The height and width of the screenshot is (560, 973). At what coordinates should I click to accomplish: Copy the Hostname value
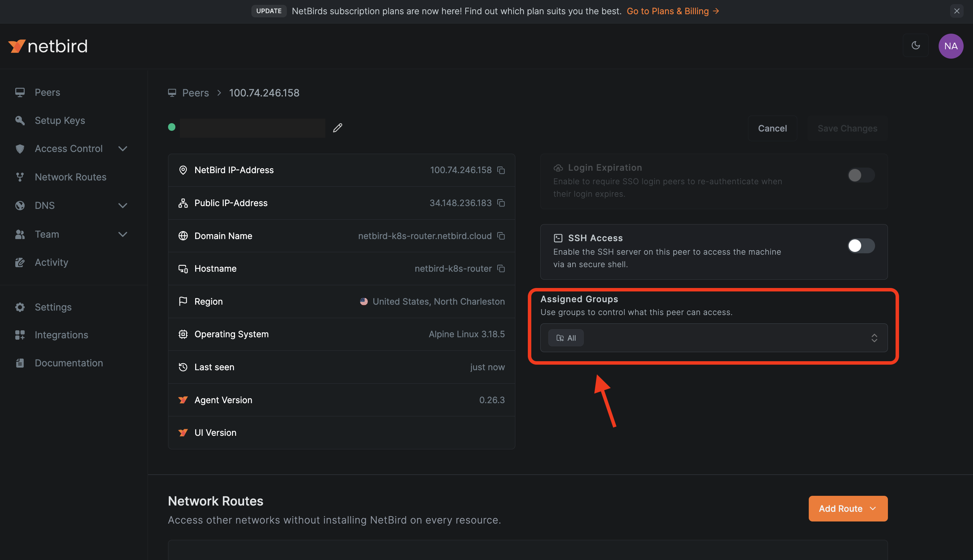[x=501, y=269]
